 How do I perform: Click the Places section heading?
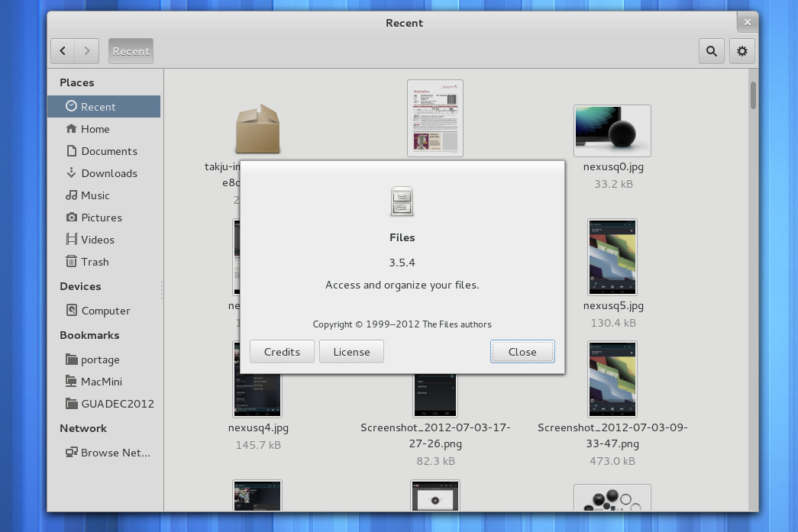pyautogui.click(x=77, y=82)
